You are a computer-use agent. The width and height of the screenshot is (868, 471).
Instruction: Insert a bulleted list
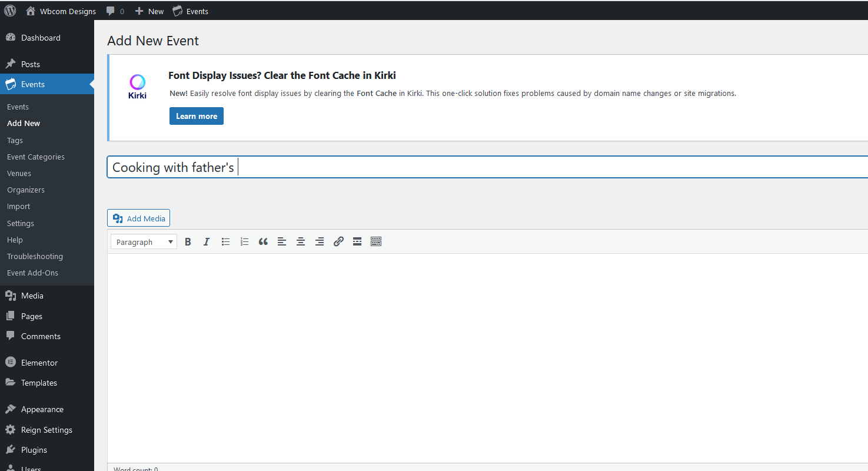pos(225,242)
